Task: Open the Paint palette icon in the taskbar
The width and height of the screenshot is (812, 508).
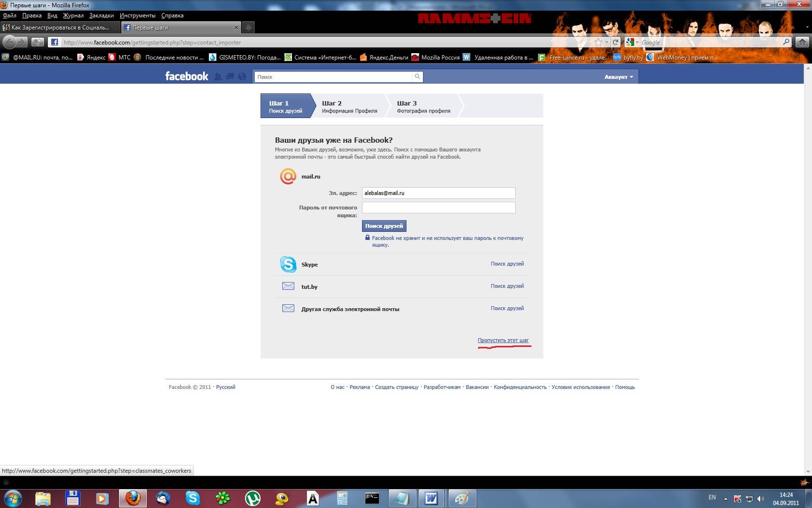Action: point(463,498)
